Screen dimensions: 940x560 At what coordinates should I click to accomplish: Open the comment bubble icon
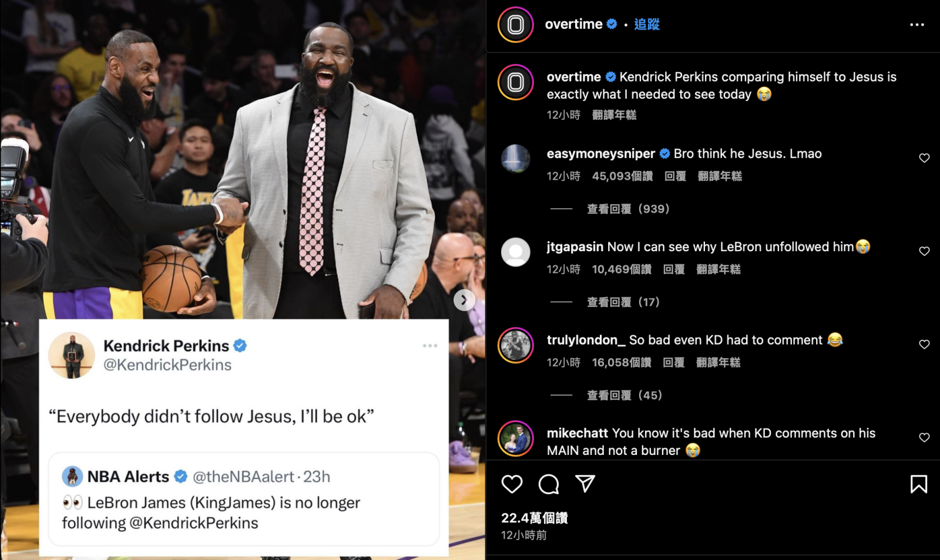(x=549, y=484)
